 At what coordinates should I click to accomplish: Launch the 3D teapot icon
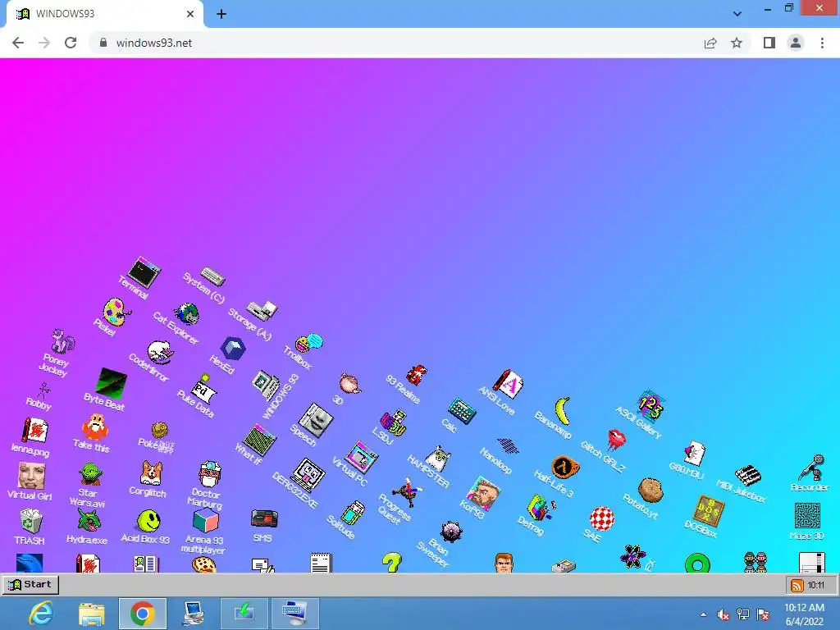pyautogui.click(x=349, y=383)
